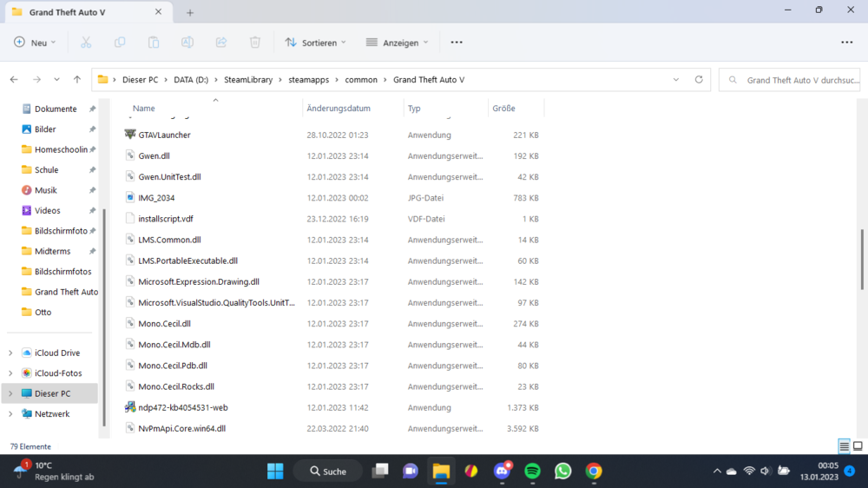Expand iCloud-Fotos in navigation pane

point(10,373)
